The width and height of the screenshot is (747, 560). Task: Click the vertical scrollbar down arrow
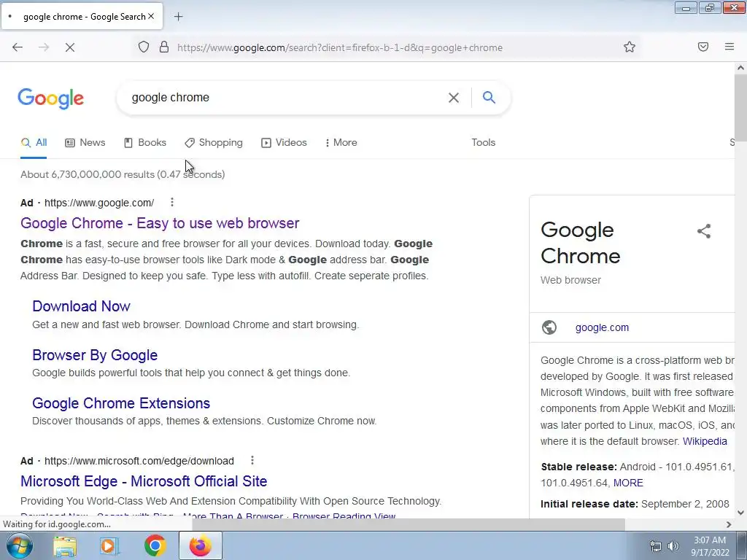point(740,513)
